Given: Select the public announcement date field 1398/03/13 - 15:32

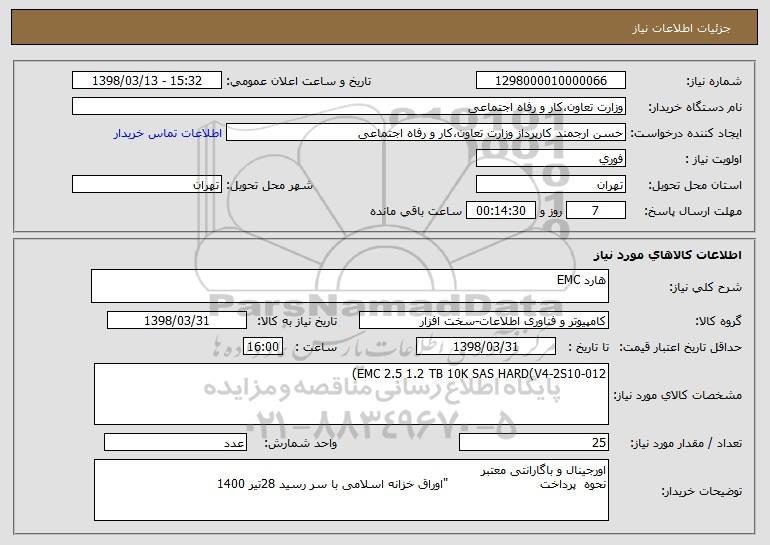Looking at the screenshot, I should pos(147,80).
